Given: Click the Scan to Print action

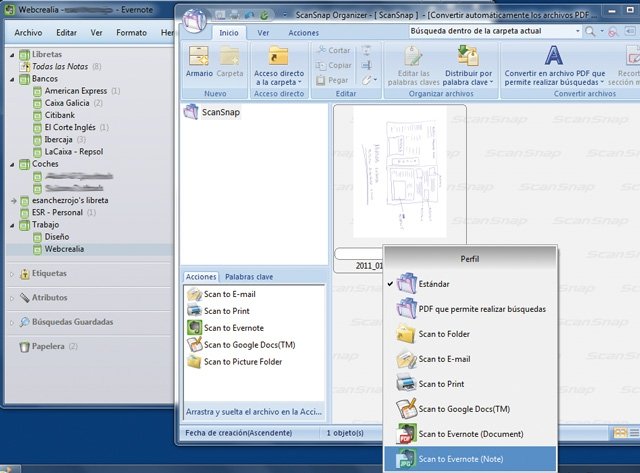Looking at the screenshot, I should tap(219, 311).
